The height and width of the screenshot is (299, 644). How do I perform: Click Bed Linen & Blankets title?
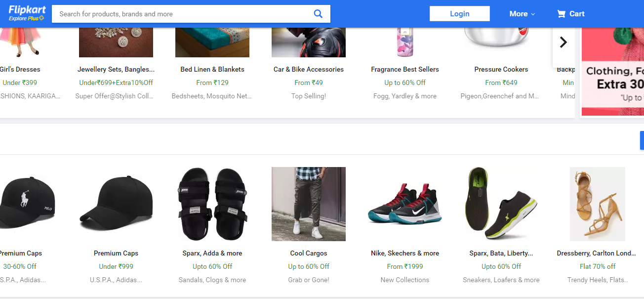(x=212, y=69)
